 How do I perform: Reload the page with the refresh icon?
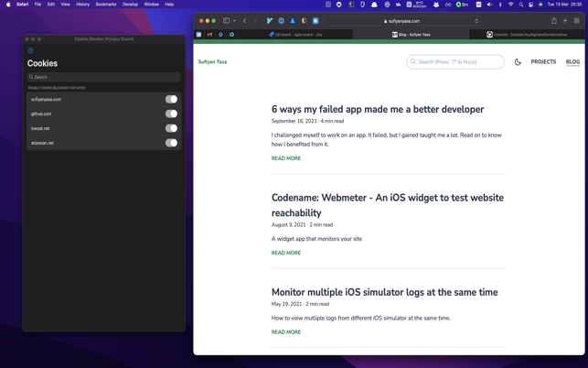[x=476, y=21]
